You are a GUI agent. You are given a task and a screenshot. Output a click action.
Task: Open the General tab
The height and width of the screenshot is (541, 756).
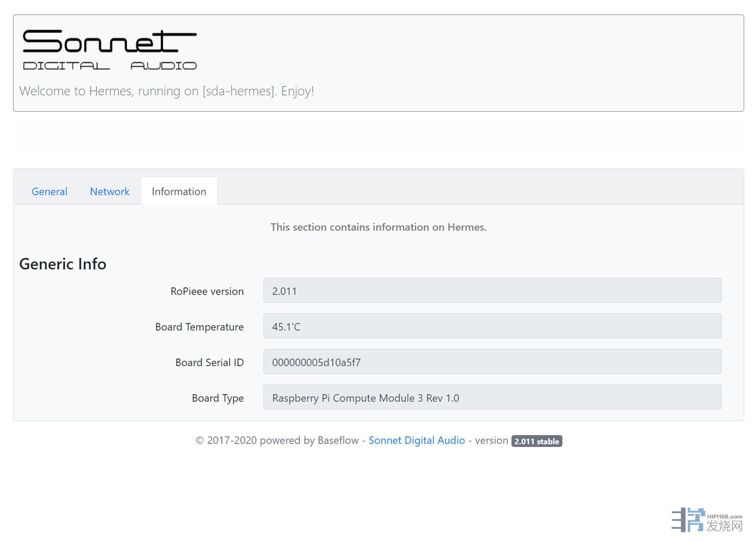coord(49,192)
